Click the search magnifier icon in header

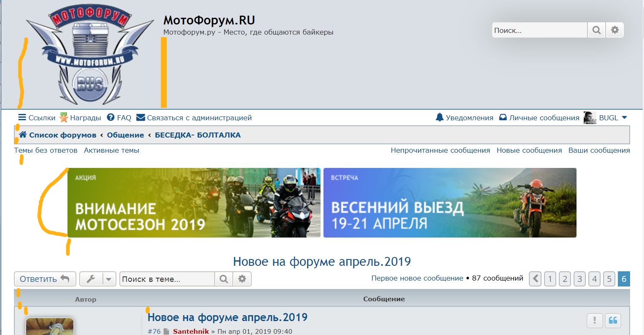[x=596, y=30]
